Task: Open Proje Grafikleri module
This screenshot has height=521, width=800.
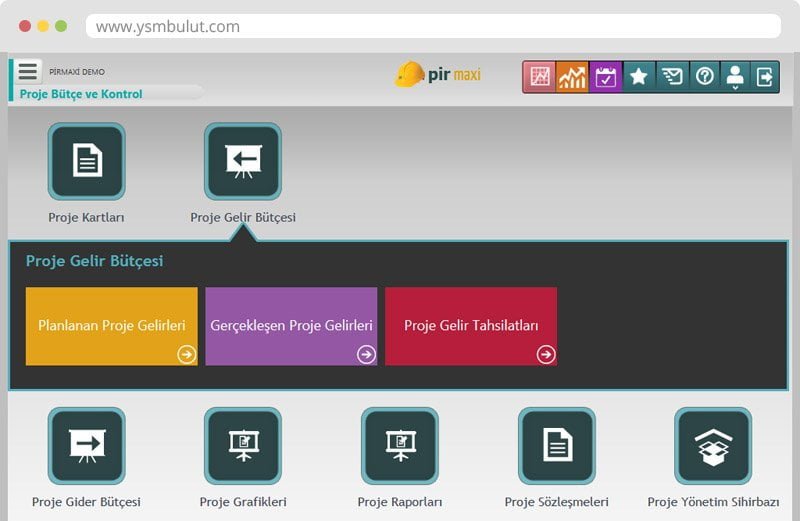Action: 243,446
